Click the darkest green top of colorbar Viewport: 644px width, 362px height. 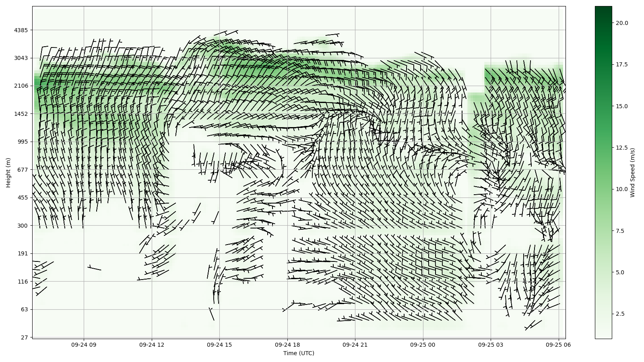(603, 8)
